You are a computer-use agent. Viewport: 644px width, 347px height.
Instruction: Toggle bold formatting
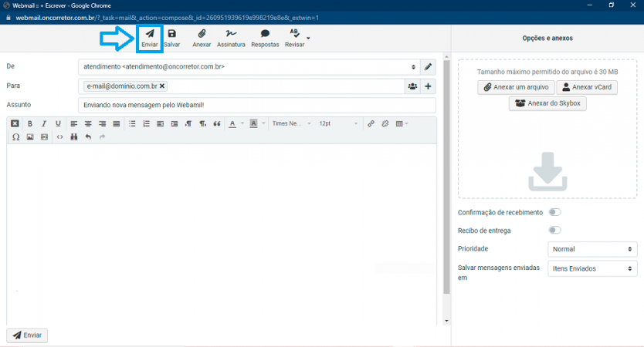point(29,123)
